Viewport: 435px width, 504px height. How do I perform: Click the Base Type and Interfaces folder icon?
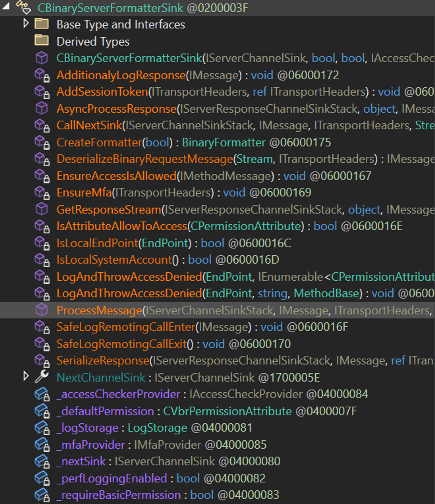click(42, 24)
